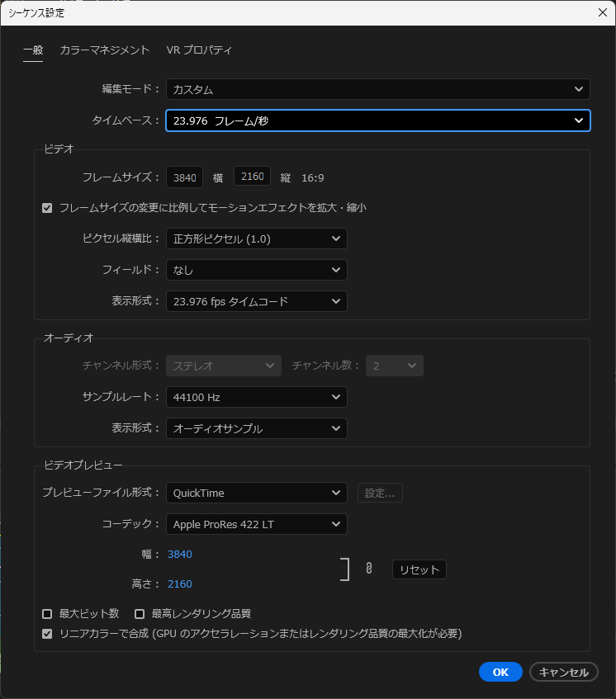Viewport: 616px width, 699px height.
Task: Open the disabled チャンネル数 dropdown
Action: (x=395, y=366)
